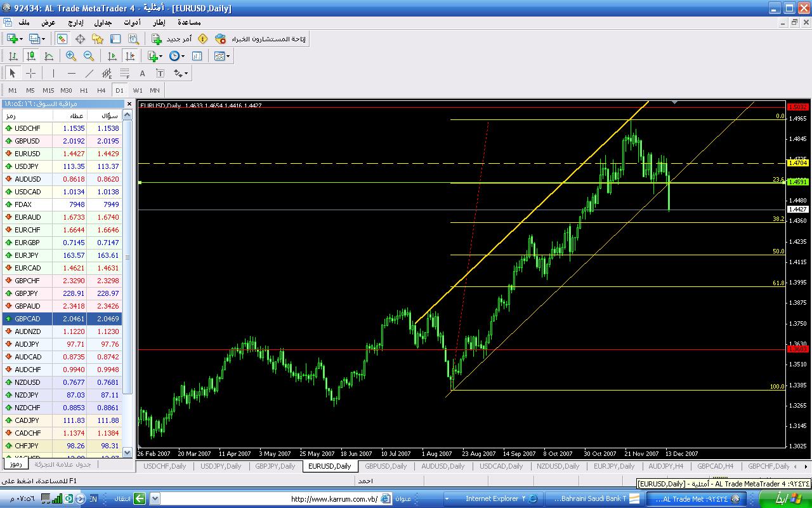Switch to the GBPUSD,Daily chart tab

coord(386,466)
